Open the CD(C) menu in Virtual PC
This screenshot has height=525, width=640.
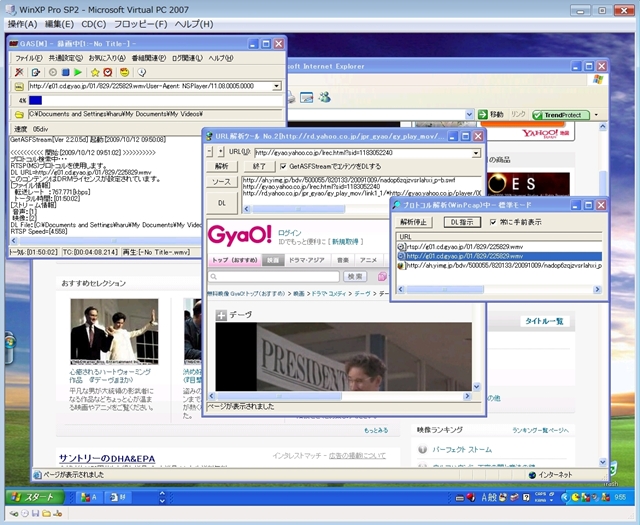coord(93,24)
